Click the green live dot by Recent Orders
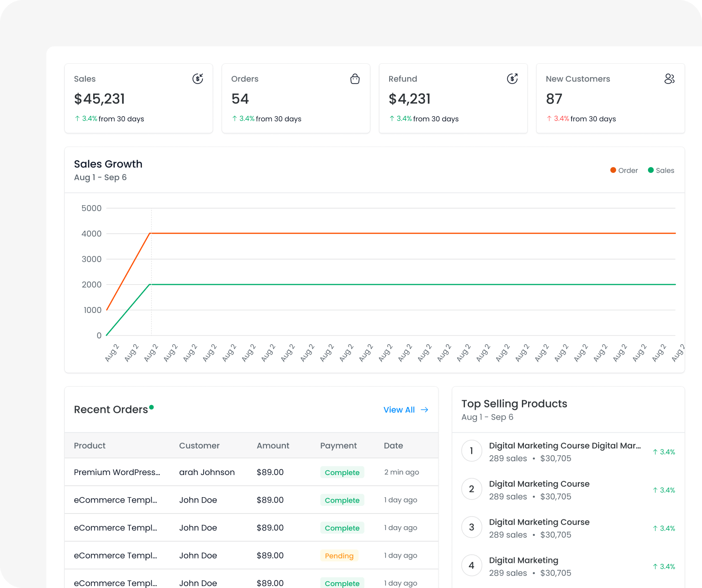 [x=152, y=407]
